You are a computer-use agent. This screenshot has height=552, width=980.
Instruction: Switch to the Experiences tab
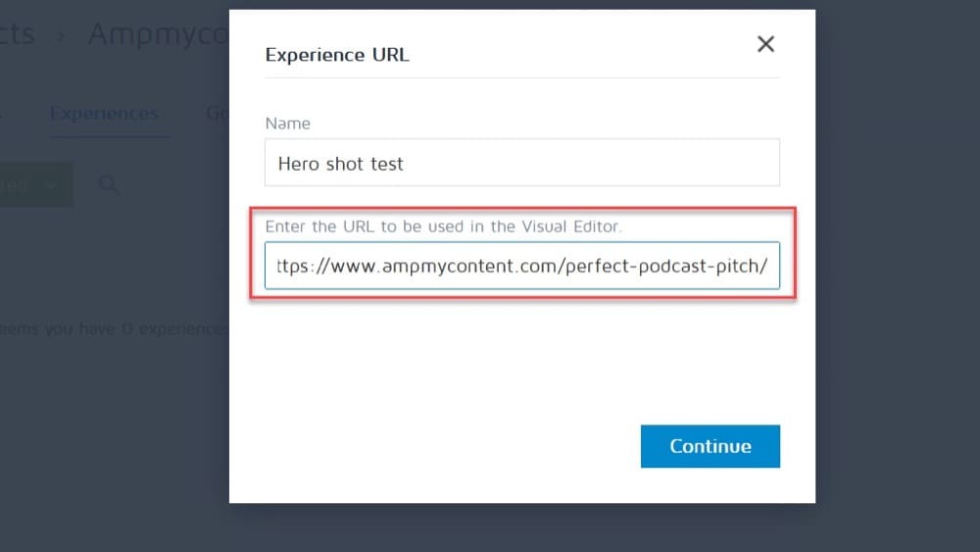click(x=105, y=114)
